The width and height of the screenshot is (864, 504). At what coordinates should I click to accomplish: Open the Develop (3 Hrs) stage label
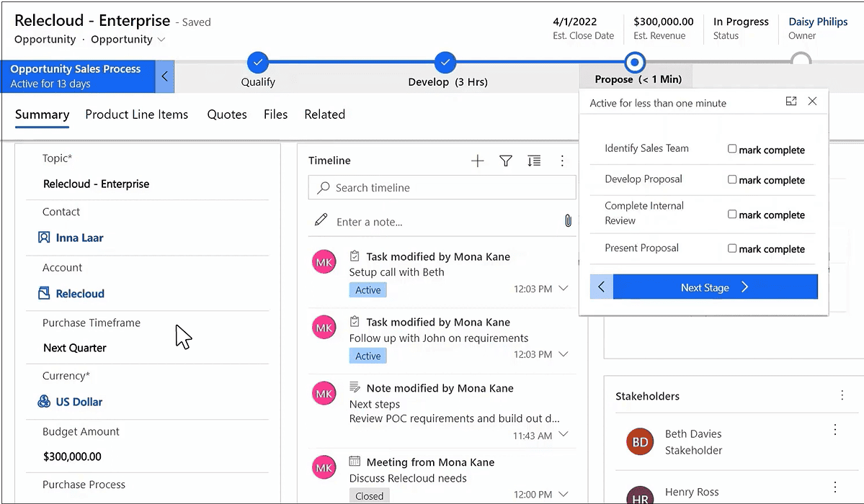[x=447, y=82]
